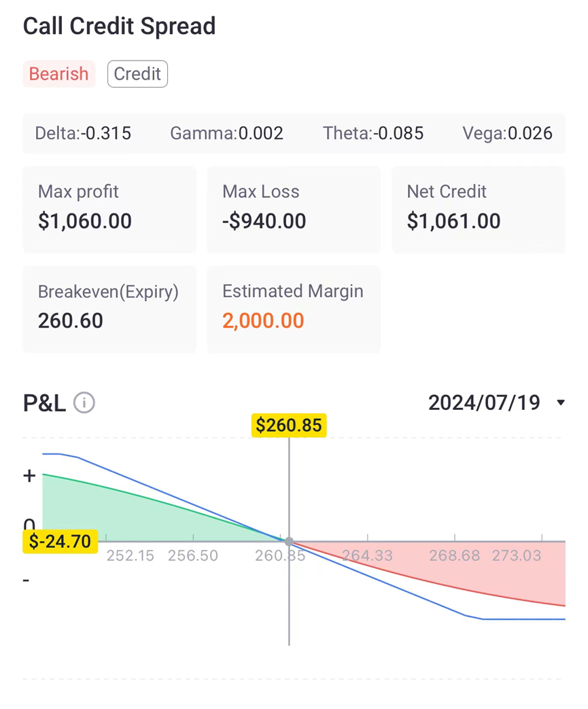Click the 256.50 tick on the chart axis

[x=193, y=555]
